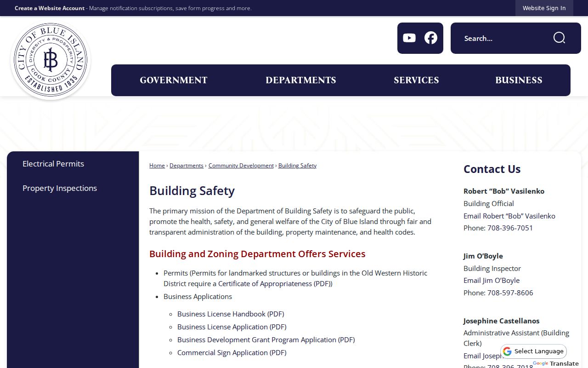Open the Permits link

click(176, 273)
